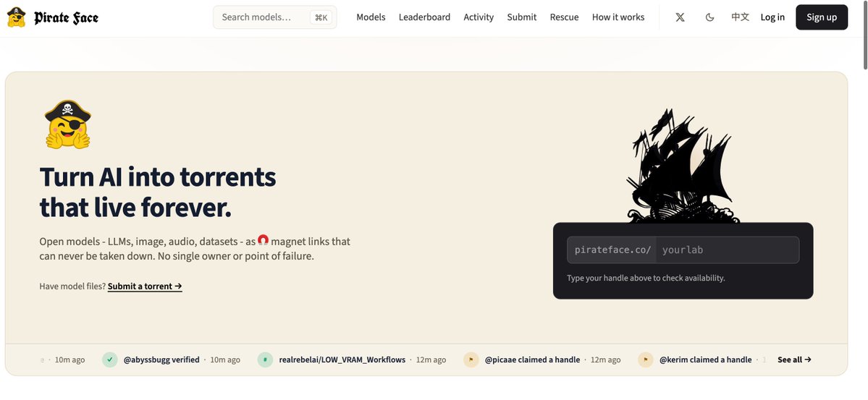Click the hash icon beside realrebelai/LOW_VRAM_Workflows
This screenshot has width=868, height=400.
coord(265,359)
